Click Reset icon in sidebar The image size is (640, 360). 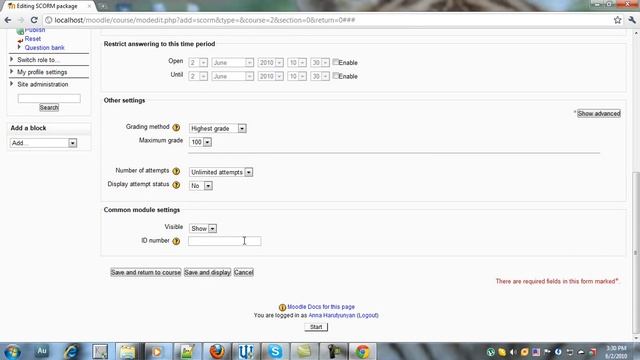[20, 40]
